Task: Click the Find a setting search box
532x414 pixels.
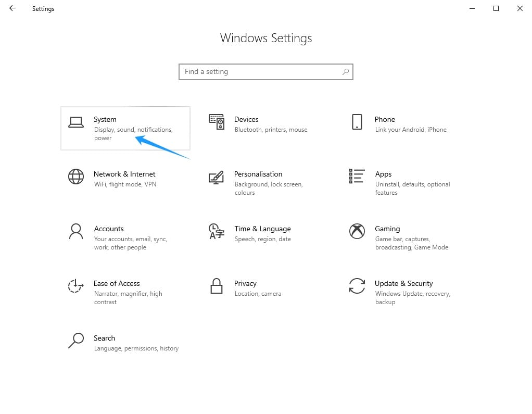Action: coord(260,72)
